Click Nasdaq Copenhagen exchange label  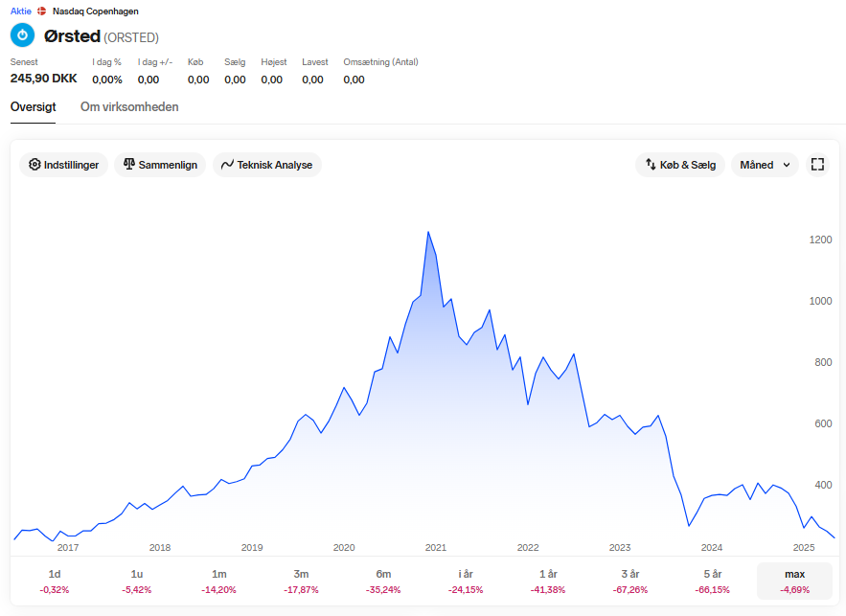point(96,11)
